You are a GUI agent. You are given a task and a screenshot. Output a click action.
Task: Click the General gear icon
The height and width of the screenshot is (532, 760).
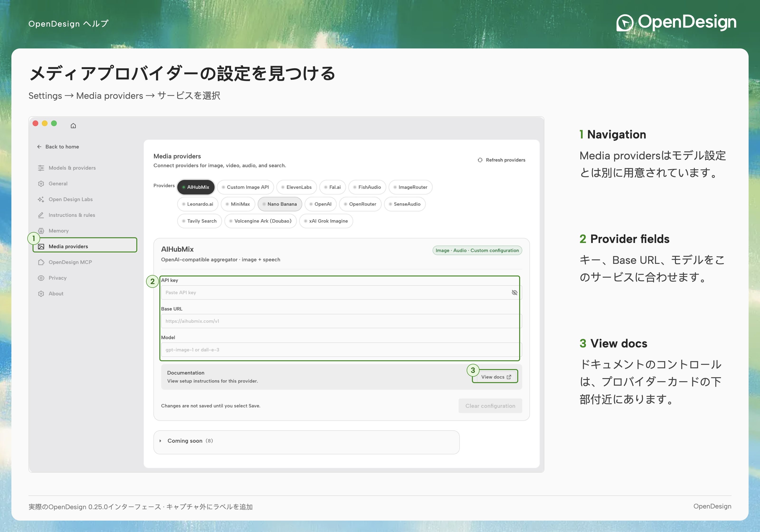tap(41, 184)
